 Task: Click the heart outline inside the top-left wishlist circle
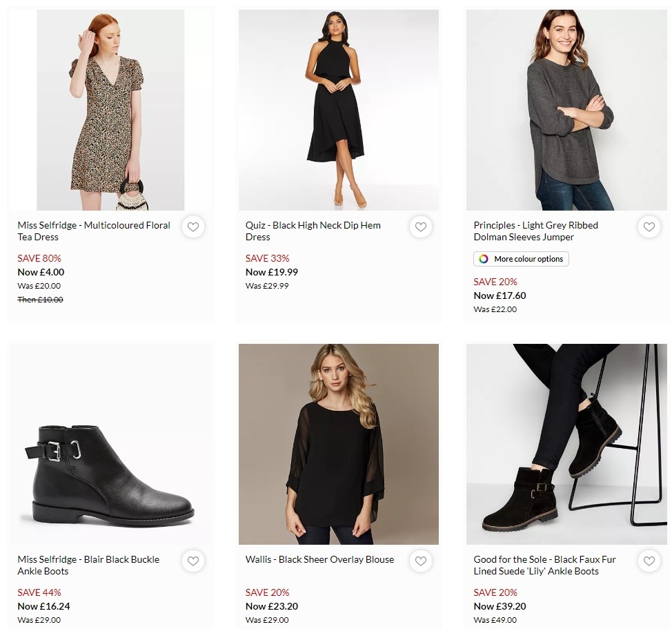pyautogui.click(x=193, y=226)
